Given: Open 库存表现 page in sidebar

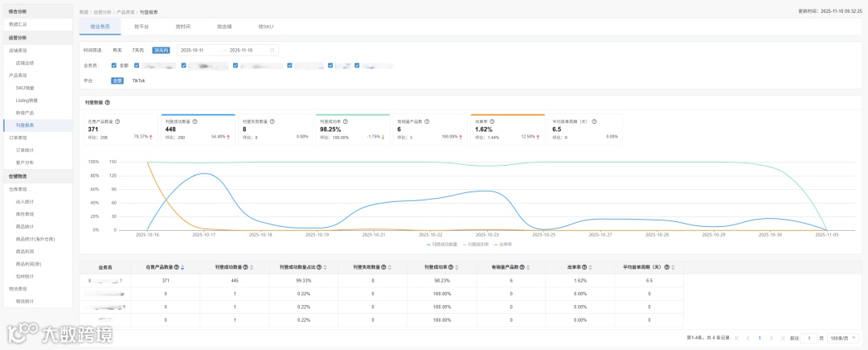Looking at the screenshot, I should (x=26, y=214).
